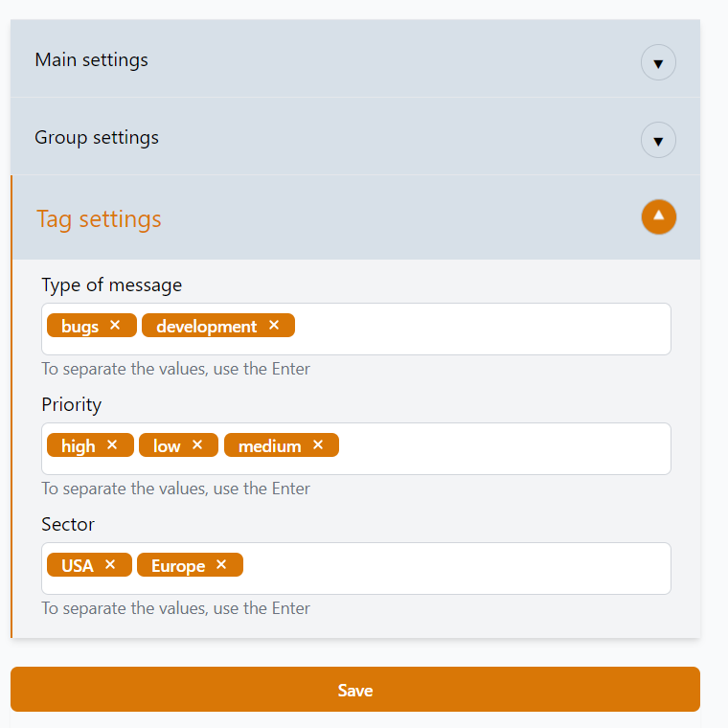Expand the Main settings arrow
The height and width of the screenshot is (728, 728).
tap(658, 63)
